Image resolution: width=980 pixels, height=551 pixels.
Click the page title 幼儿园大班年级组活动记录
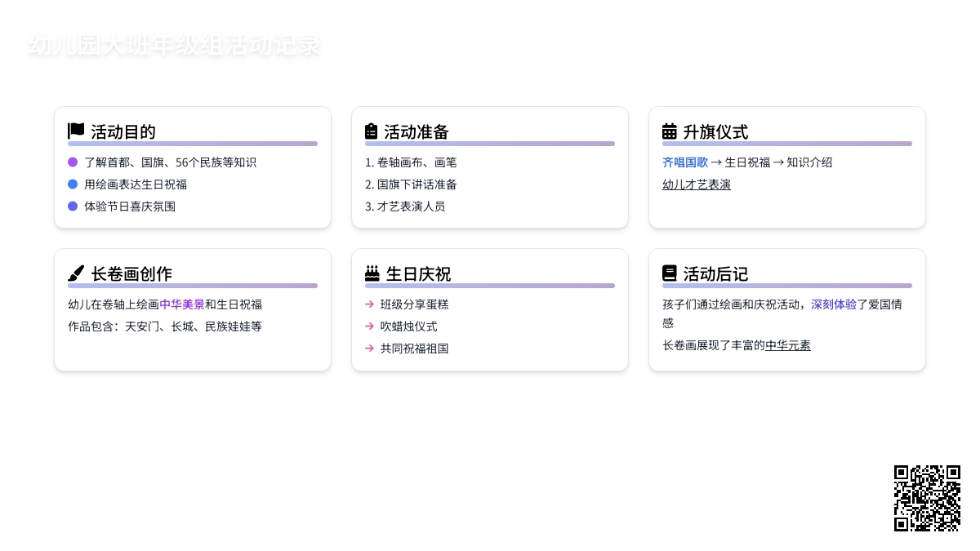click(174, 46)
